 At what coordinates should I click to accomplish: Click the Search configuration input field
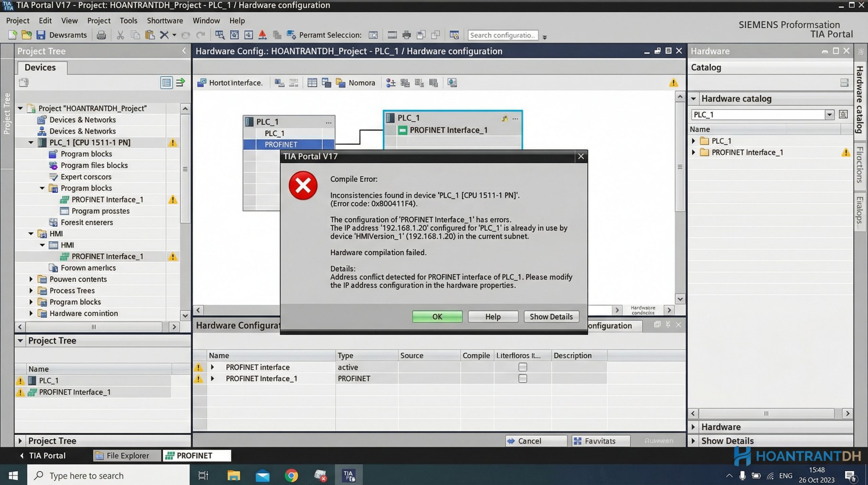tap(502, 35)
